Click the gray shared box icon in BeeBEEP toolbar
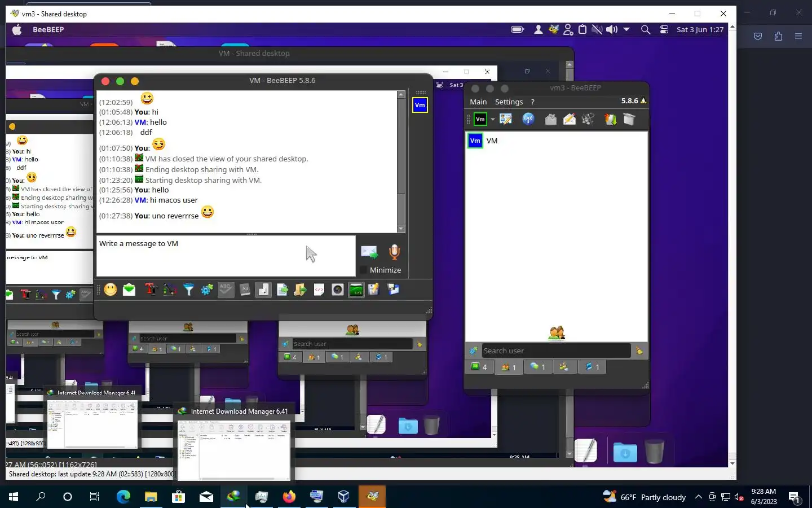Image resolution: width=812 pixels, height=508 pixels. [x=629, y=119]
